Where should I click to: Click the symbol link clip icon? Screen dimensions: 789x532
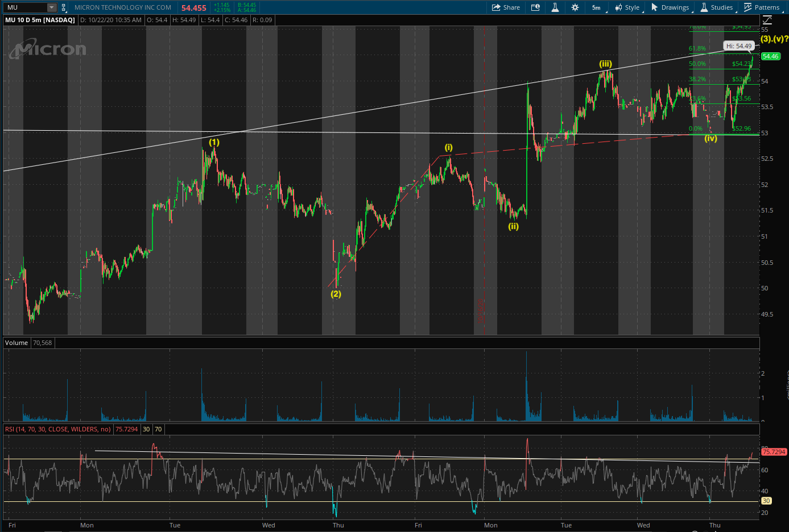63,7
